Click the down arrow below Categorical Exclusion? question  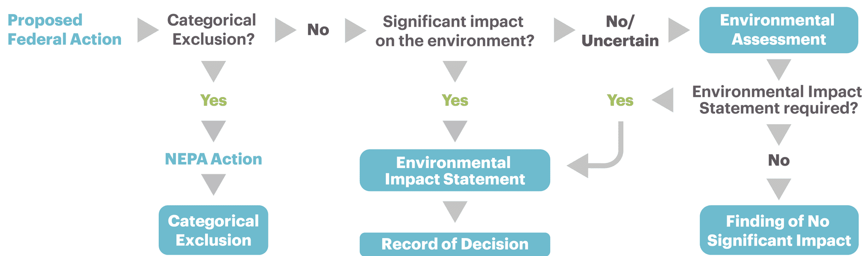(x=213, y=71)
